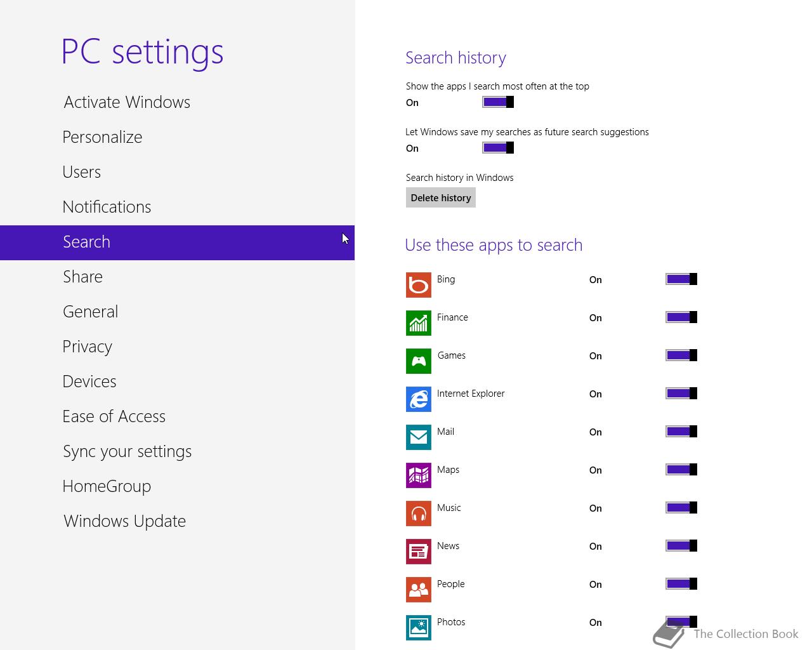Viewport: 812px width, 650px height.
Task: Click the Delete history button
Action: click(x=441, y=197)
